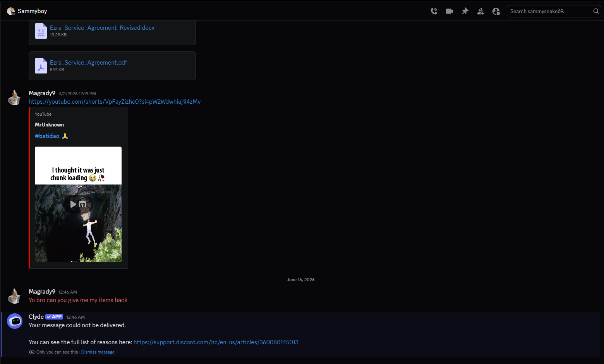Show the user profile panel
This screenshot has height=364, width=604.
pyautogui.click(x=496, y=11)
